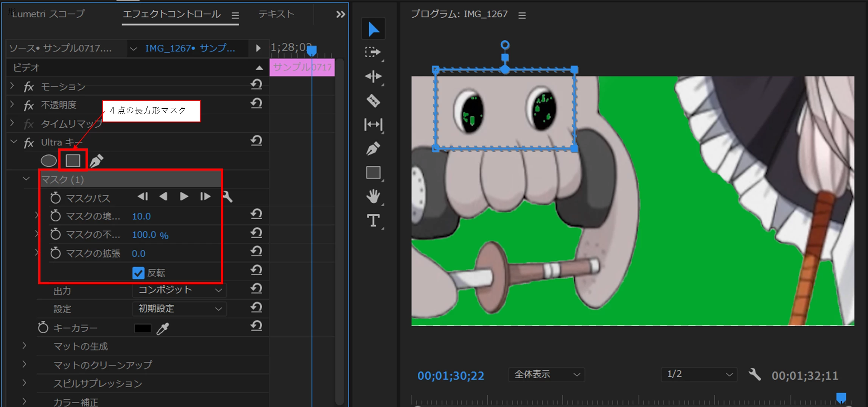Toggle animation stopwatch for マスクの境界
Viewport: 868px width, 407px height.
coord(56,216)
